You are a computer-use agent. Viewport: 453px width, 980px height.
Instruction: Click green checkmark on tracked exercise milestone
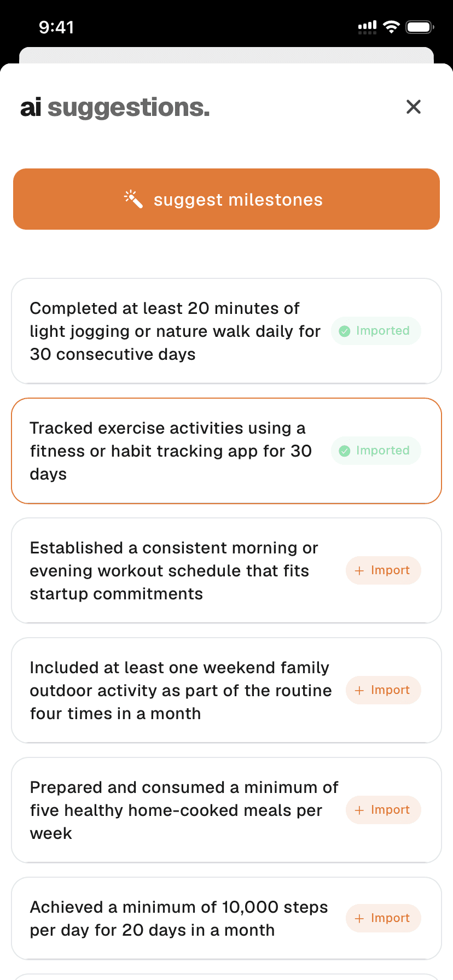coord(345,451)
